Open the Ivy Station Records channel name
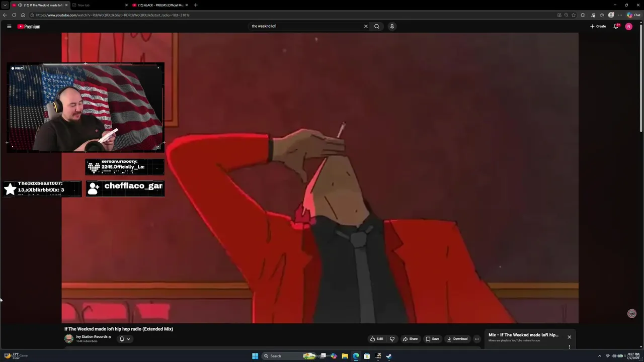Image resolution: width=644 pixels, height=362 pixels. pyautogui.click(x=92, y=337)
